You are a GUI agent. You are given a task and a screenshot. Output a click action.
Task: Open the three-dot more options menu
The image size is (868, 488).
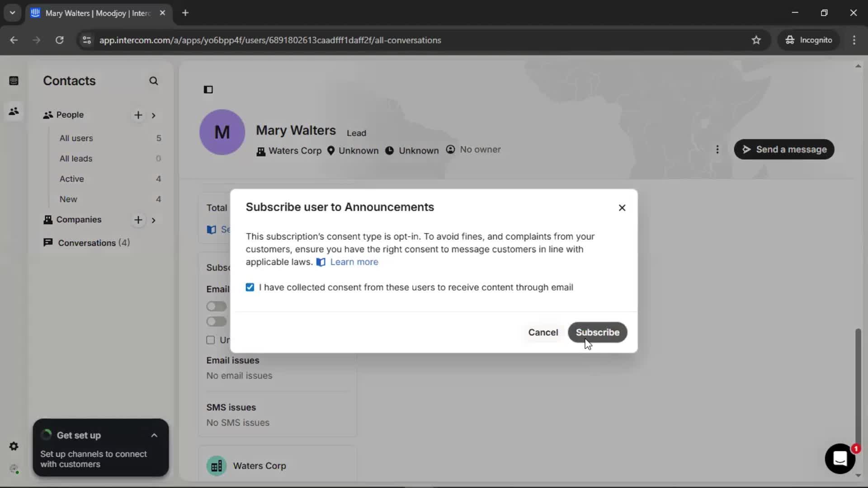(717, 150)
